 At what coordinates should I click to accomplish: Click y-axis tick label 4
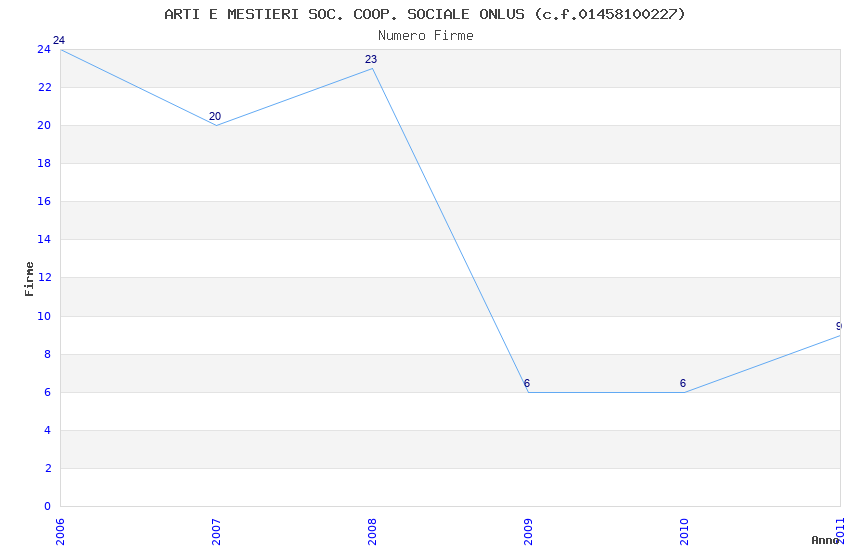[48, 430]
